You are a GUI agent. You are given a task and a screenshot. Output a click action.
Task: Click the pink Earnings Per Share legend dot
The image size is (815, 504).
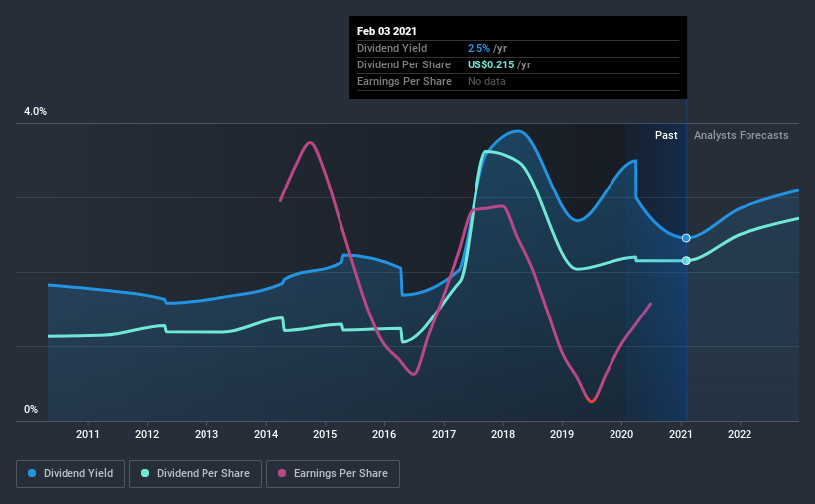(x=282, y=473)
